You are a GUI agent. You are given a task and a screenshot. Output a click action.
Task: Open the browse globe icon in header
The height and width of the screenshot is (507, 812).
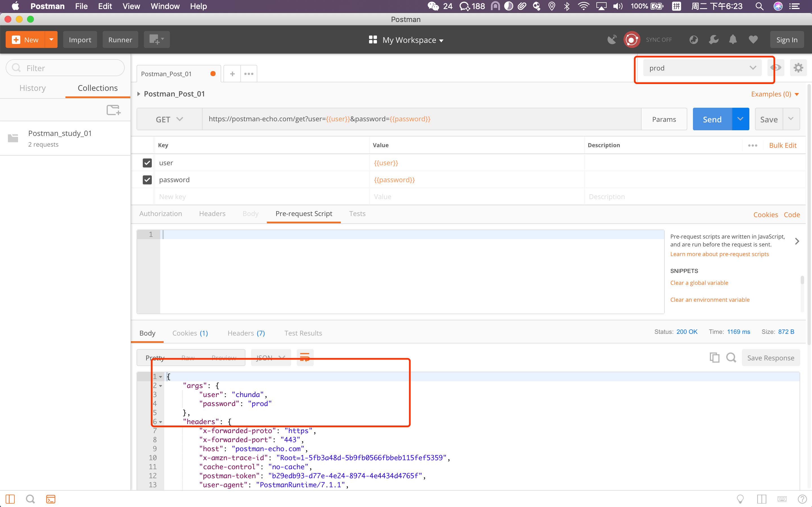[694, 40]
